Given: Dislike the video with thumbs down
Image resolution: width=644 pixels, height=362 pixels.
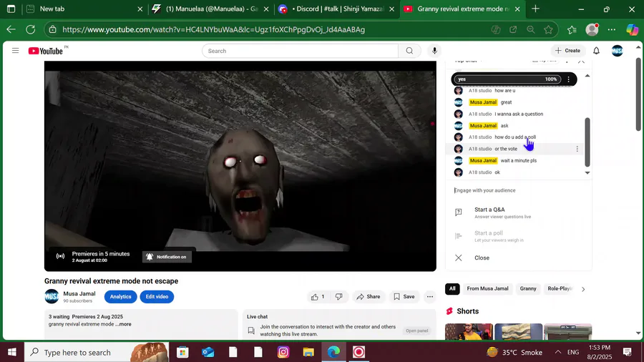Looking at the screenshot, I should point(339,297).
